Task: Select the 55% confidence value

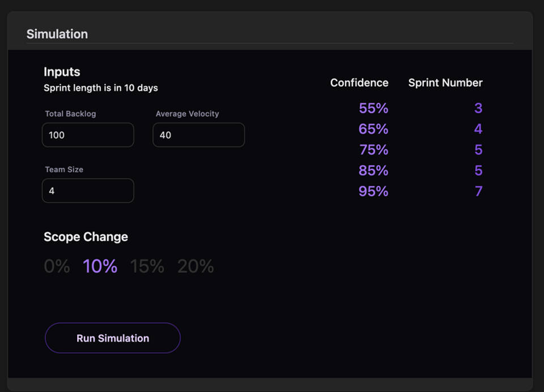Action: [x=373, y=108]
